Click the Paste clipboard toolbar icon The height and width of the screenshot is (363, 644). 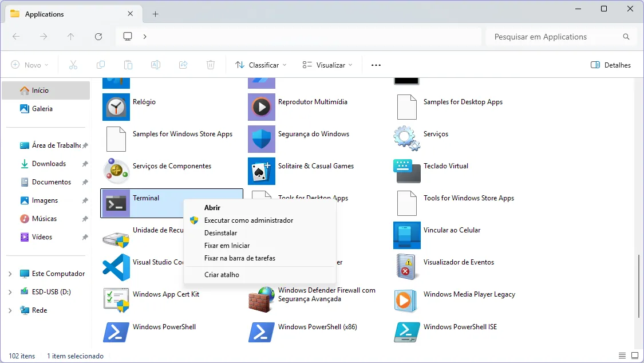click(x=128, y=65)
